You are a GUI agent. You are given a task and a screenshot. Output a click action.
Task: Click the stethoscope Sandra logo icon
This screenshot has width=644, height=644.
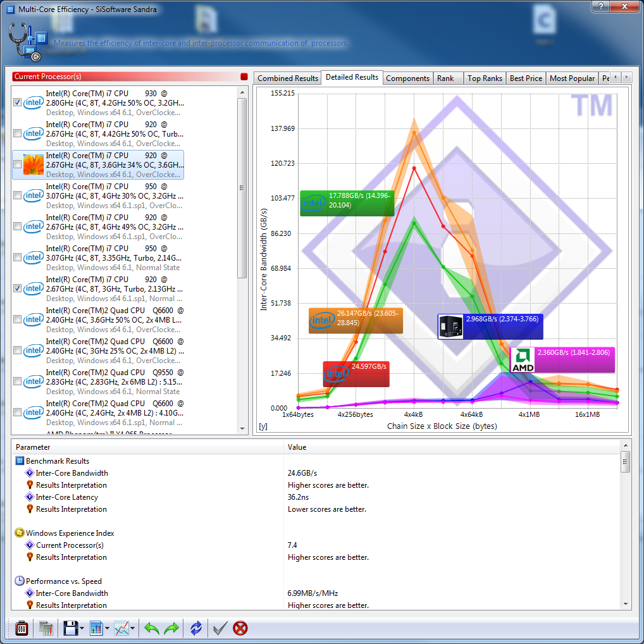[28, 42]
